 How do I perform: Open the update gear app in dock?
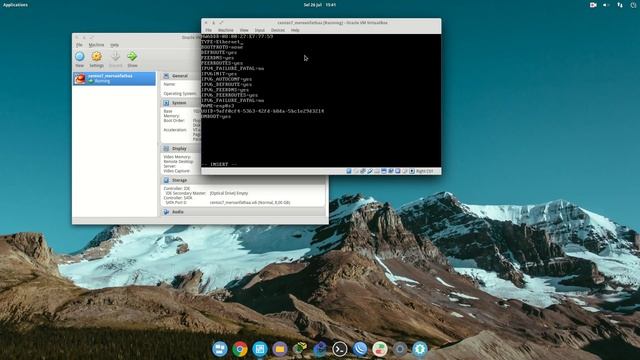[420, 349]
